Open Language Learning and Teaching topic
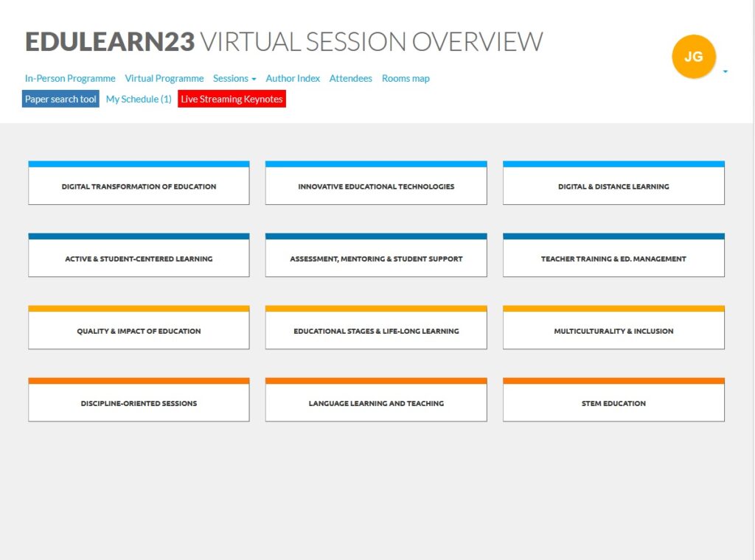The width and height of the screenshot is (755, 560). [x=376, y=400]
